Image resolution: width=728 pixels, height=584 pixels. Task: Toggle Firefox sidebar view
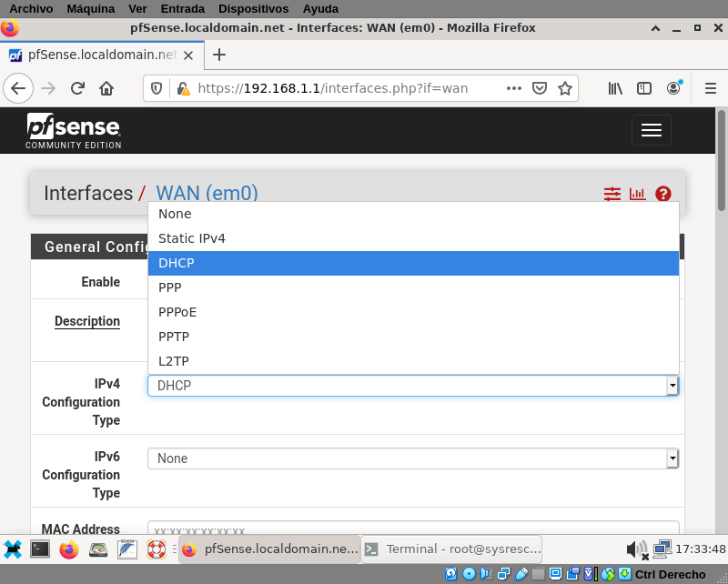click(644, 88)
